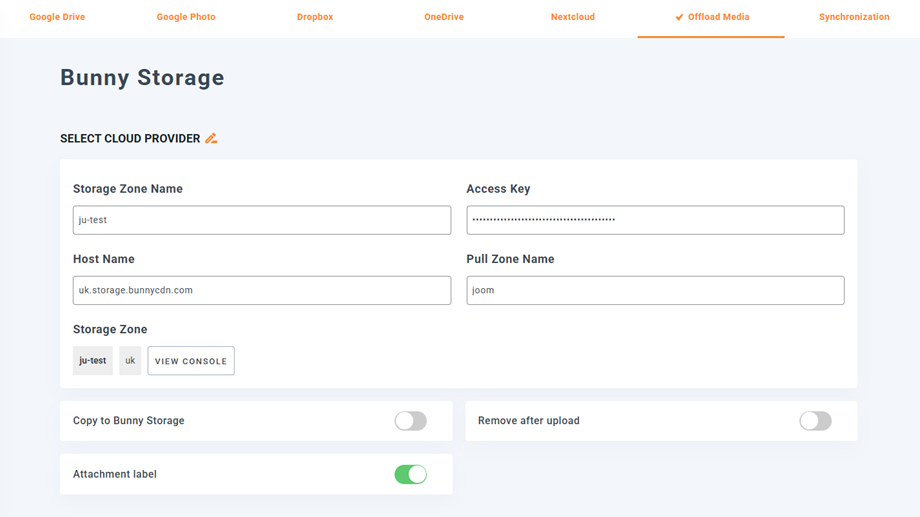Viewport: 920px width, 517px height.
Task: Click the uk region tag
Action: (x=130, y=361)
